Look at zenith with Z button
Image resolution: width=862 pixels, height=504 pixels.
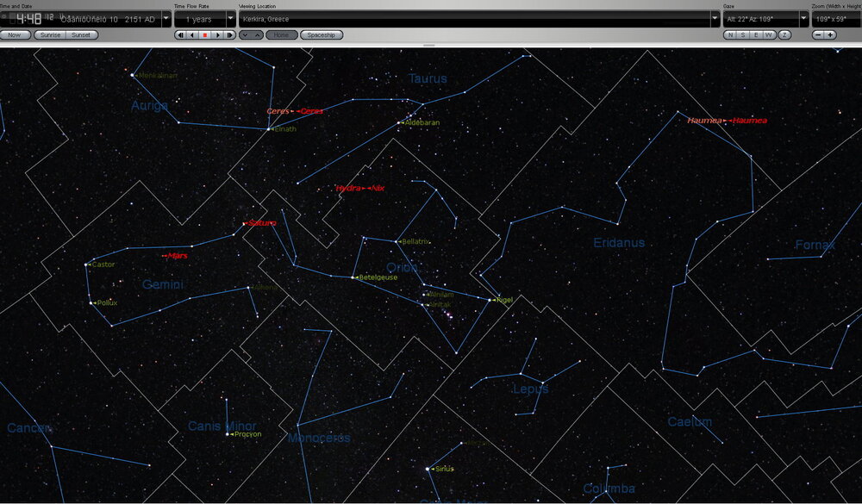click(784, 35)
